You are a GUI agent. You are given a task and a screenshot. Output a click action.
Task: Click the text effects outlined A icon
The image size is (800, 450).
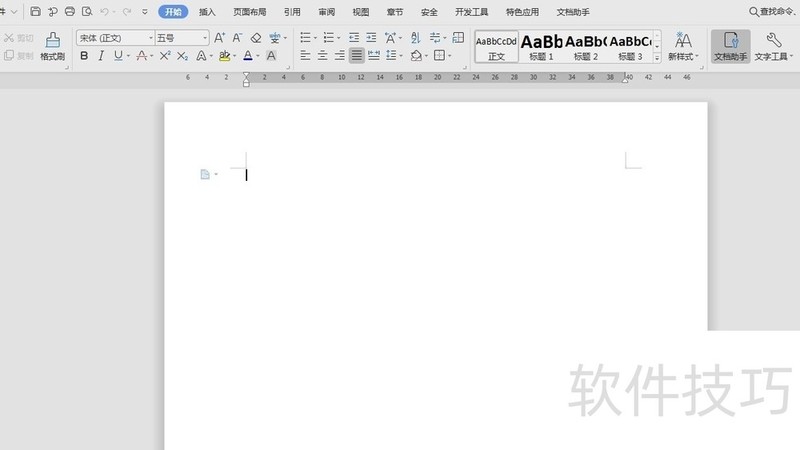(x=202, y=56)
